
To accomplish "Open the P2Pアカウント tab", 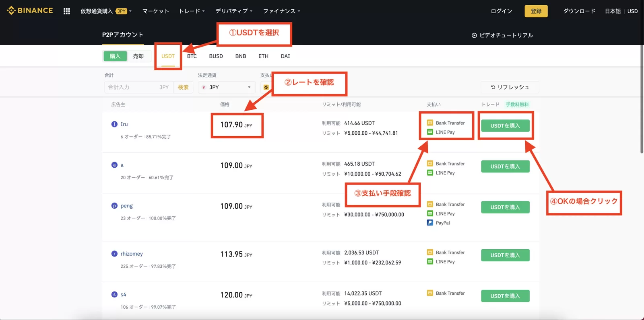I will pyautogui.click(x=123, y=35).
